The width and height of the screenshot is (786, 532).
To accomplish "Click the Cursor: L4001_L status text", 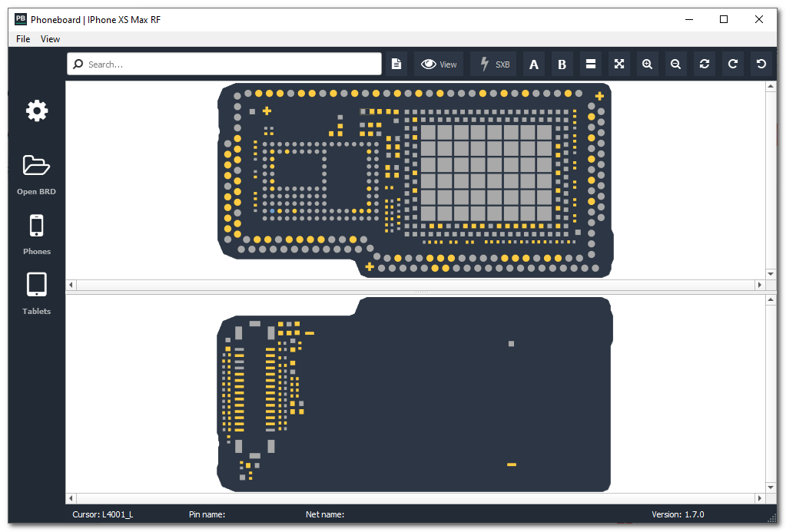I will (103, 514).
